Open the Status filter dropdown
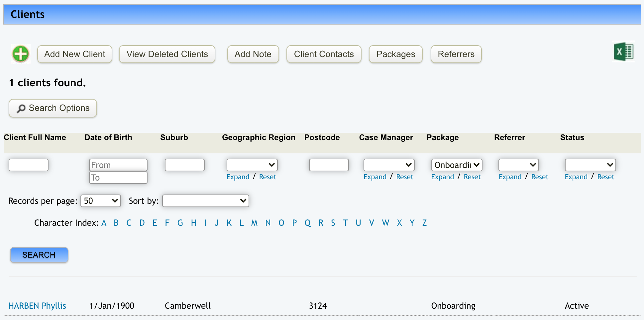The height and width of the screenshot is (320, 644). click(590, 165)
